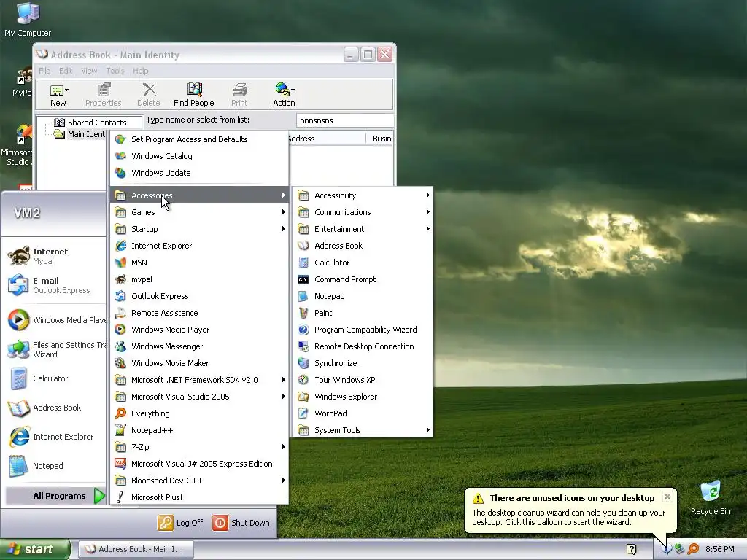The width and height of the screenshot is (747, 560).
Task: Expand Microsoft .NET Framework SDK v2.0 folder
Action: click(199, 379)
